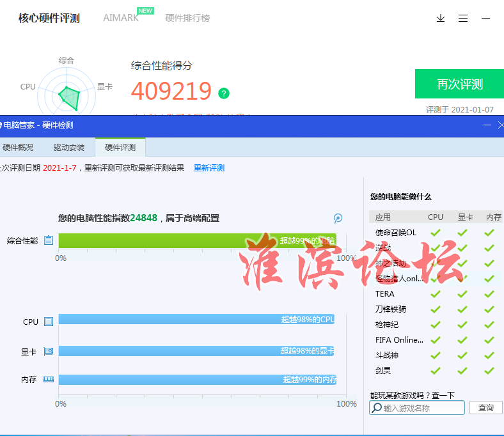This screenshot has height=436, width=504.
Task: Open the AIMARK tab
Action: click(x=121, y=18)
